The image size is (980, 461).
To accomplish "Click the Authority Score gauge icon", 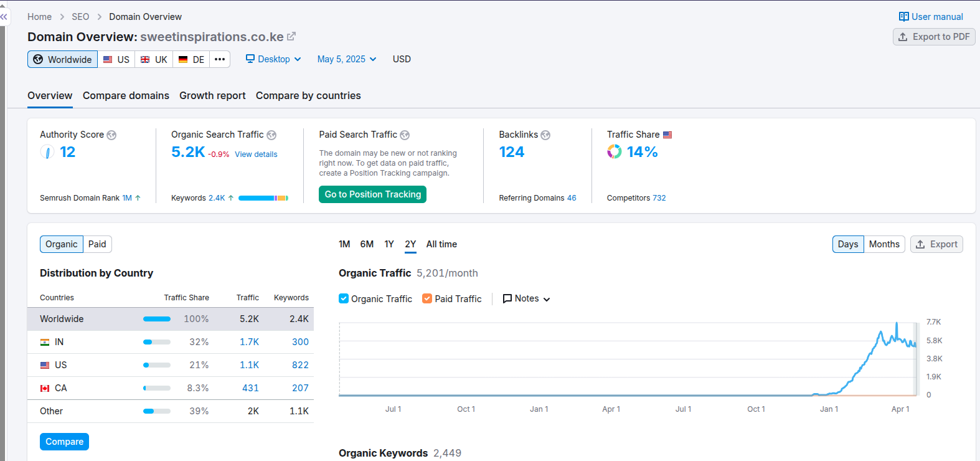I will [47, 152].
